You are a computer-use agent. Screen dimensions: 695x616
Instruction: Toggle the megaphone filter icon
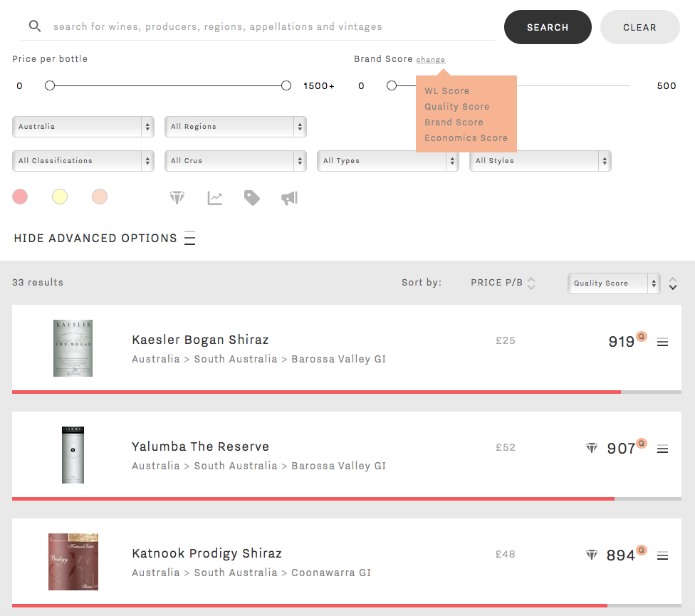point(289,198)
